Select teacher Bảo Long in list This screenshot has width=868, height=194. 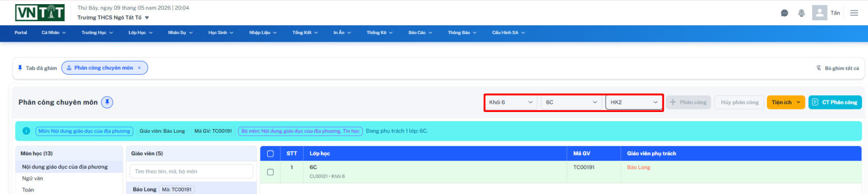[191, 189]
